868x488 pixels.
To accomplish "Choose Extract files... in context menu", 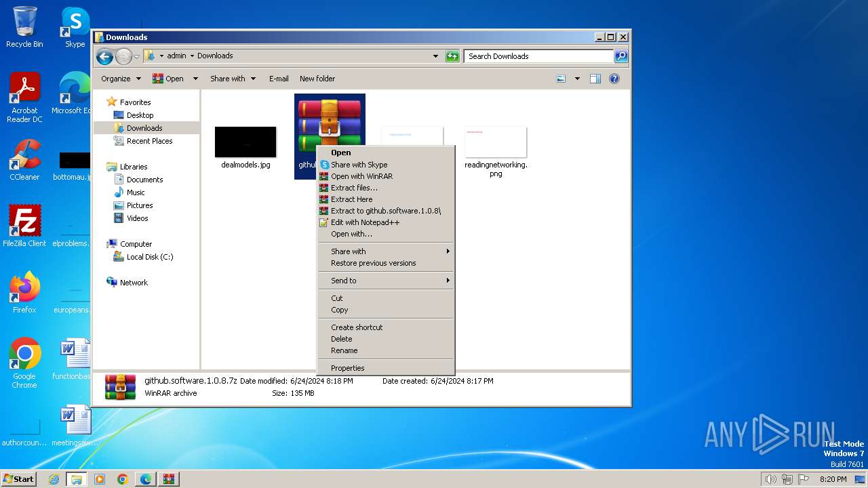I will [x=386, y=188].
